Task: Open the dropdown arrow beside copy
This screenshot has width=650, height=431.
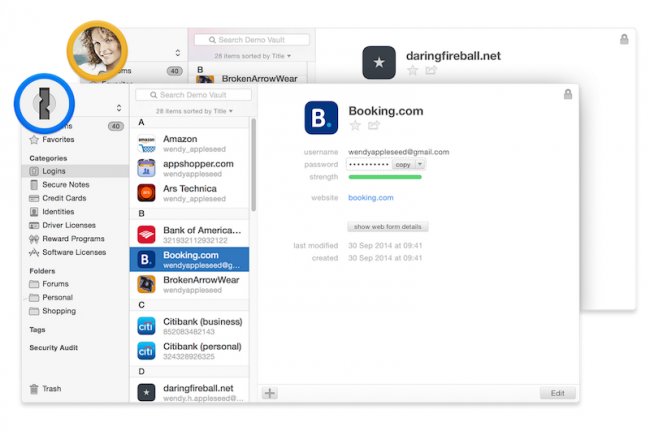Action: point(420,165)
